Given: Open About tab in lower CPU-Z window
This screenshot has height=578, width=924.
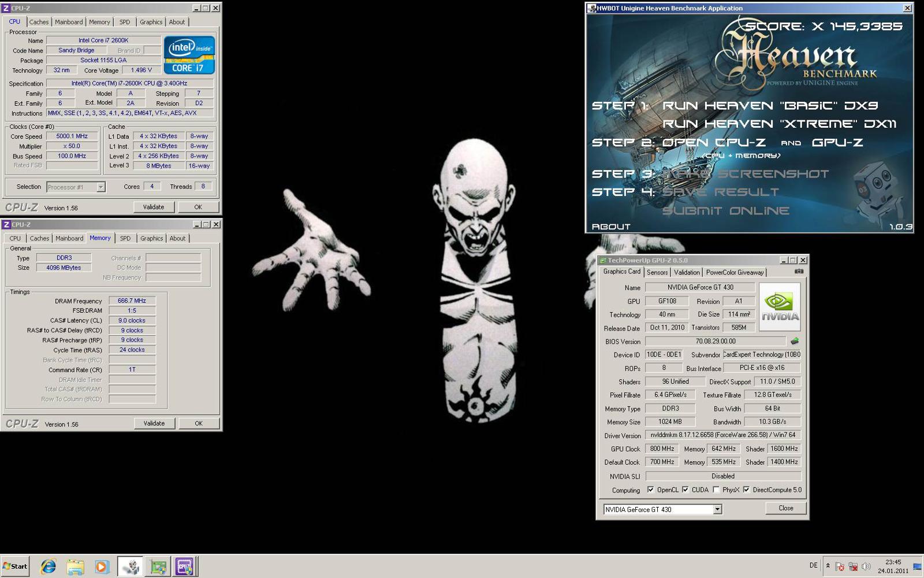Looking at the screenshot, I should [x=177, y=238].
